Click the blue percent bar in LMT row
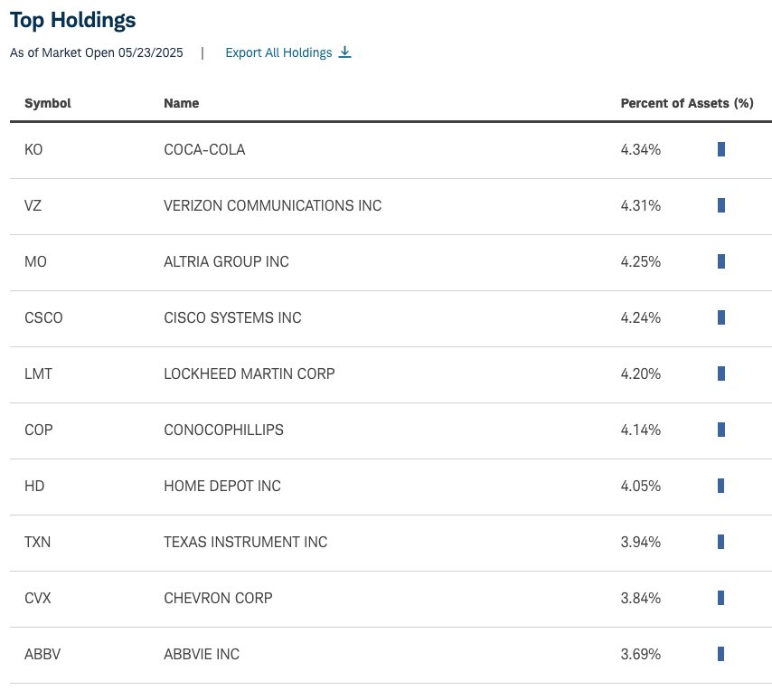This screenshot has width=772, height=700. [x=721, y=374]
